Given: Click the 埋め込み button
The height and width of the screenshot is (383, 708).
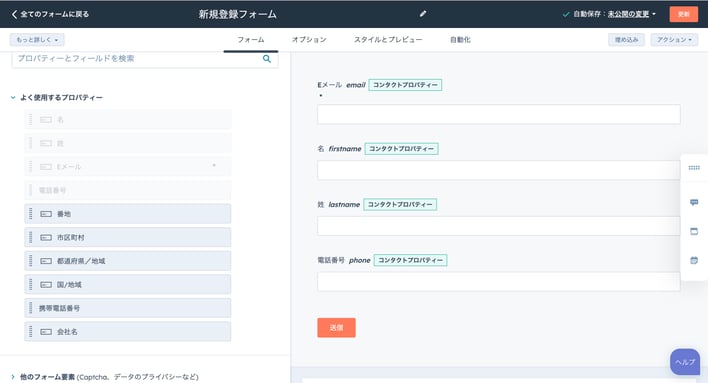Looking at the screenshot, I should pos(626,40).
